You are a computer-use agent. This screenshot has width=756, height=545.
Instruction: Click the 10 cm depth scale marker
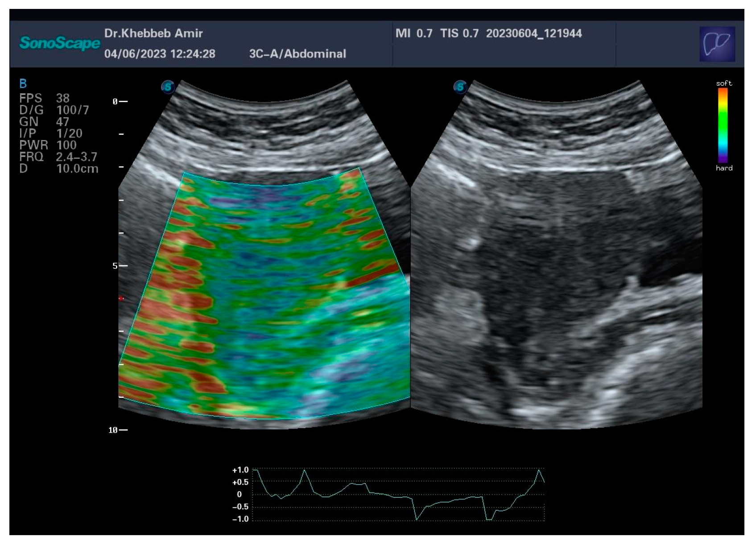[118, 430]
